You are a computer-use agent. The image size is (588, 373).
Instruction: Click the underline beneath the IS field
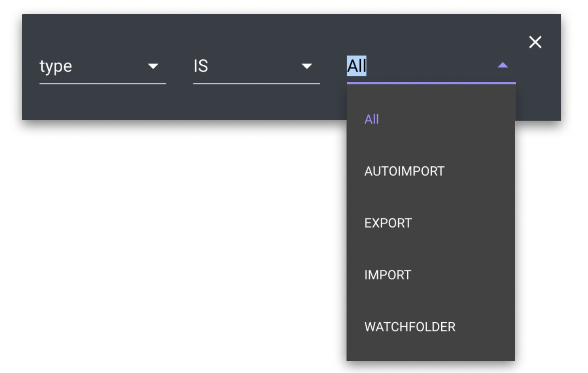click(x=256, y=84)
